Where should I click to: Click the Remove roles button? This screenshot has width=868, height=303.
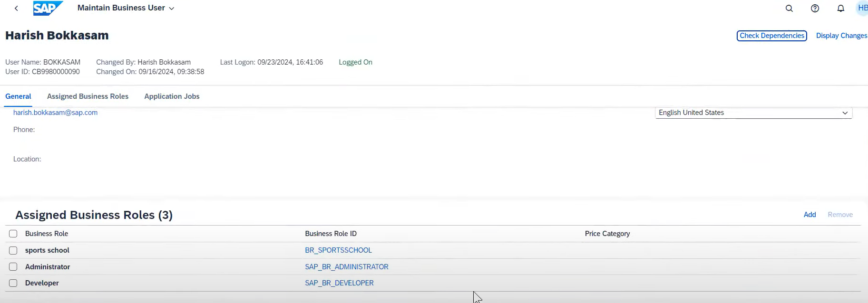pyautogui.click(x=840, y=215)
